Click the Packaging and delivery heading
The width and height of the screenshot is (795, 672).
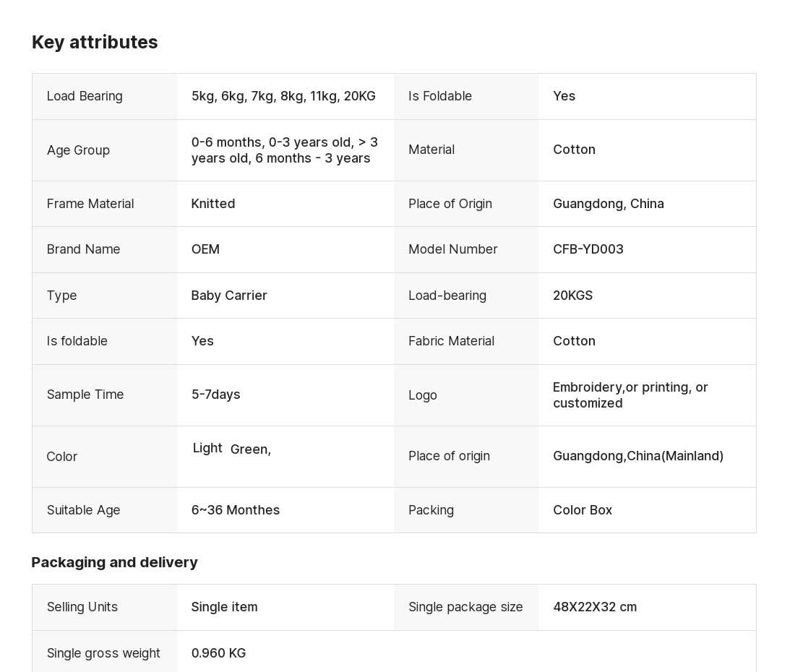pos(115,563)
